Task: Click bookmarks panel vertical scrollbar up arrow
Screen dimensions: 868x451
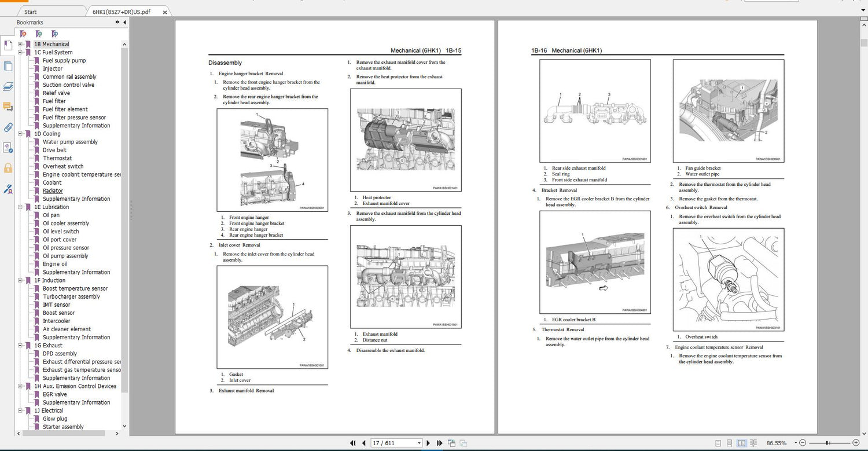Action: coord(125,43)
